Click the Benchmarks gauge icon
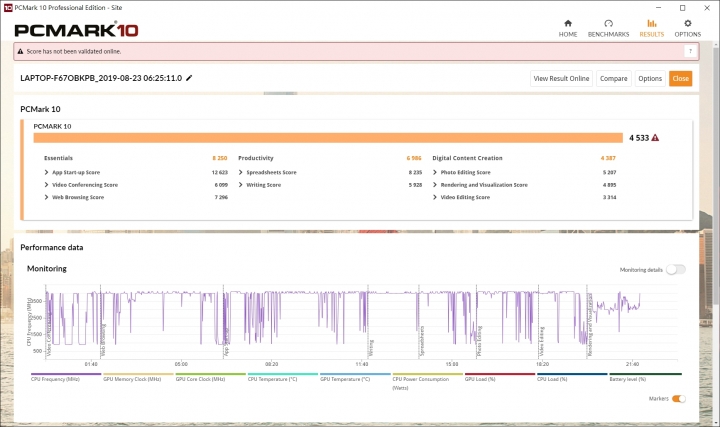720x427 pixels. click(608, 23)
